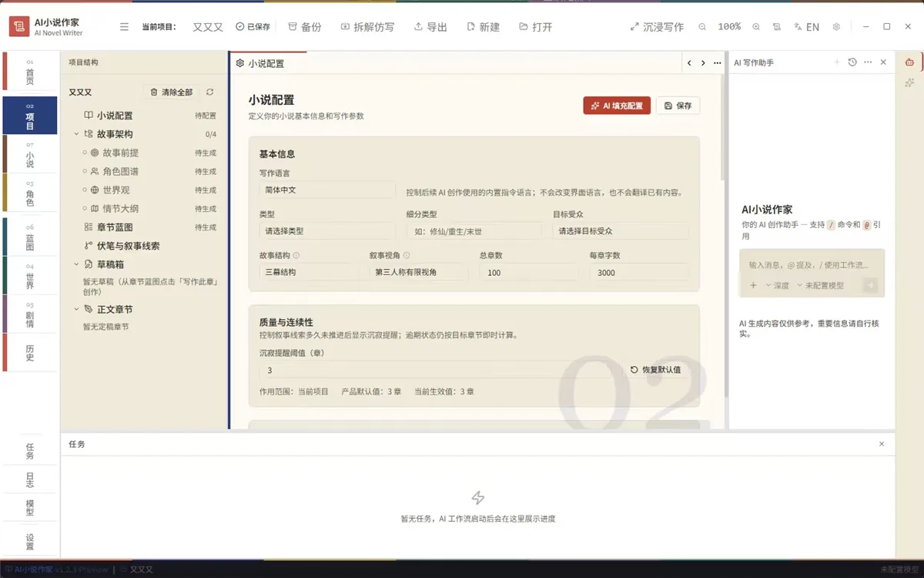Click previous tab arrow in editor

pyautogui.click(x=689, y=63)
